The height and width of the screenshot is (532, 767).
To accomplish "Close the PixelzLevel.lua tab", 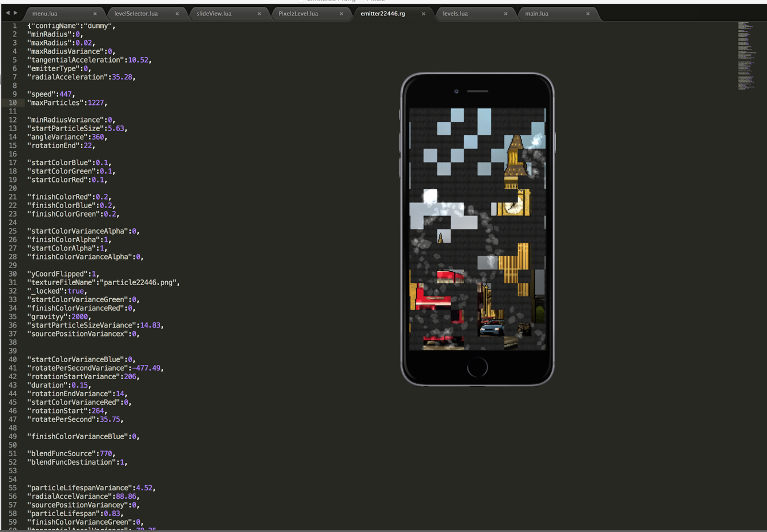I will pos(341,14).
